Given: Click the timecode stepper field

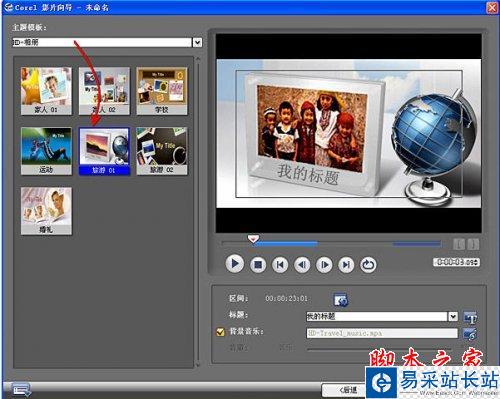Looking at the screenshot, I should point(456,262).
